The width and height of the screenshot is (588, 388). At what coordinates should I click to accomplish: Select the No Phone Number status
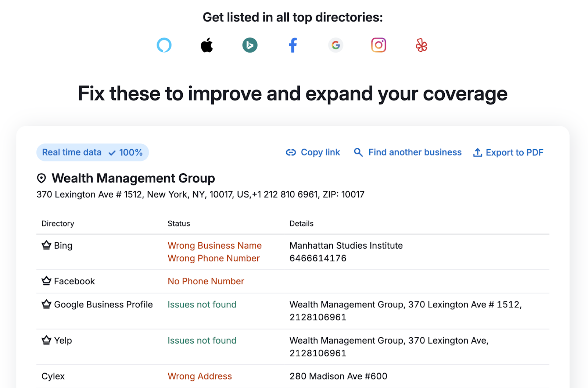(x=206, y=281)
